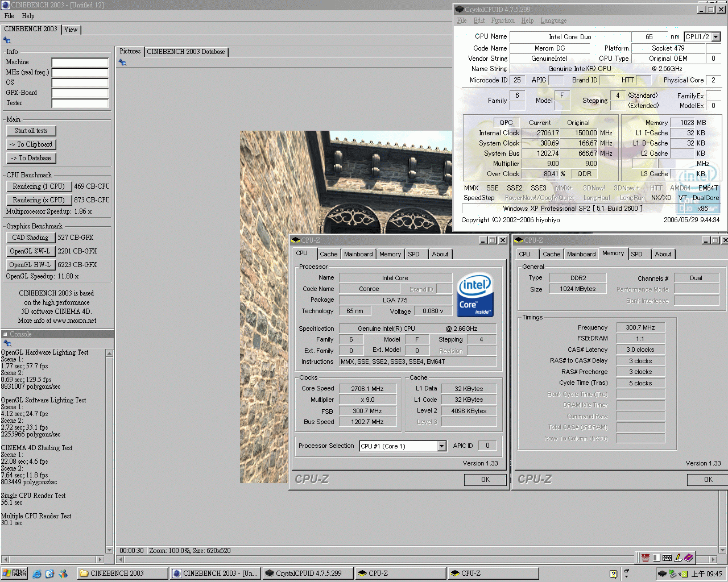Image resolution: width=728 pixels, height=582 pixels.
Task: Click the NVIDIA icon in the system tray
Action: 684,573
